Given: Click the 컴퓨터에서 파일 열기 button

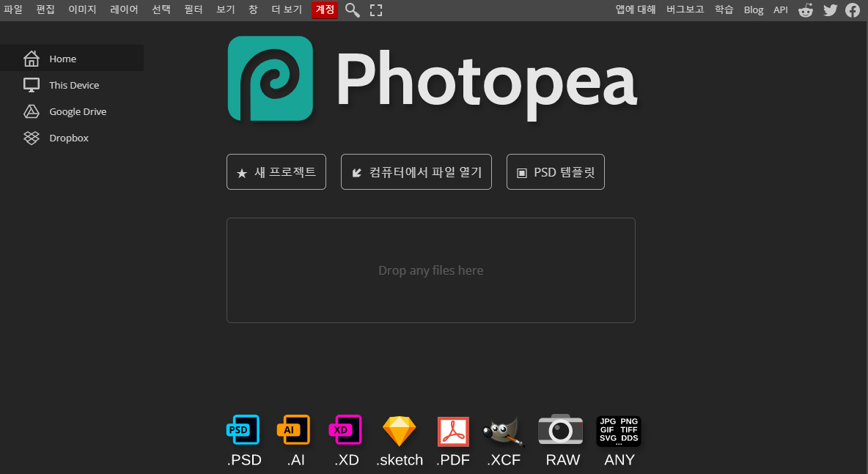Looking at the screenshot, I should click(416, 171).
